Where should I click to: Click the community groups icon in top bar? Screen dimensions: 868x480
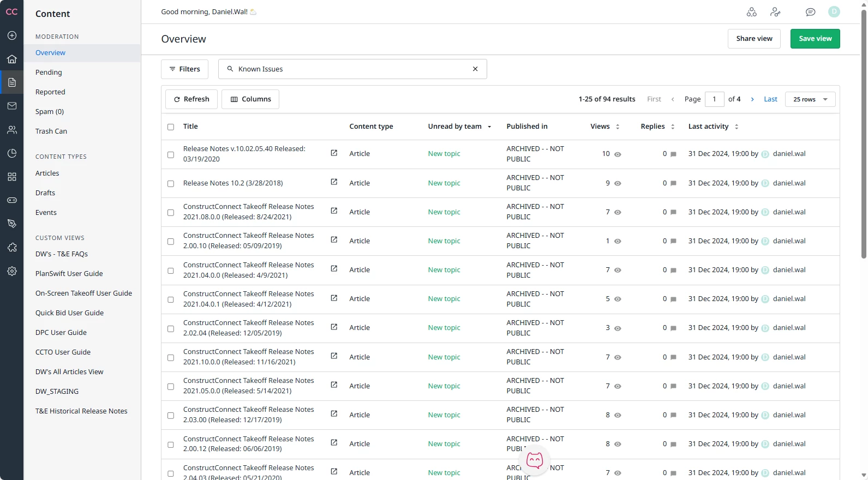pyautogui.click(x=751, y=12)
